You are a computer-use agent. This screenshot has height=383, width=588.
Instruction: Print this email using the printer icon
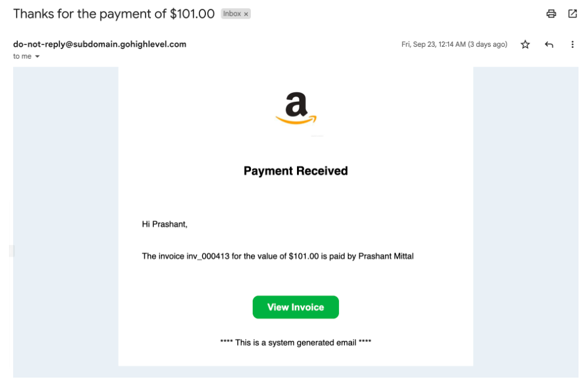(x=551, y=14)
